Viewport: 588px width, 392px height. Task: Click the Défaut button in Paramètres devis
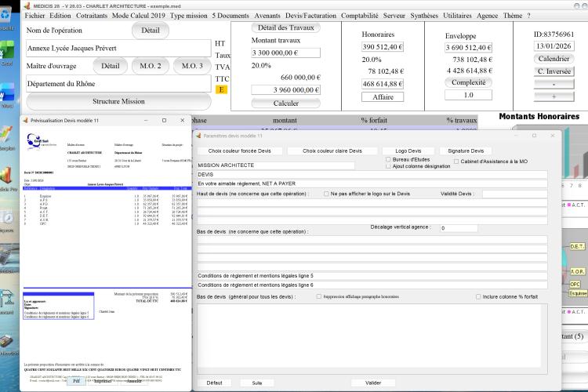215,383
